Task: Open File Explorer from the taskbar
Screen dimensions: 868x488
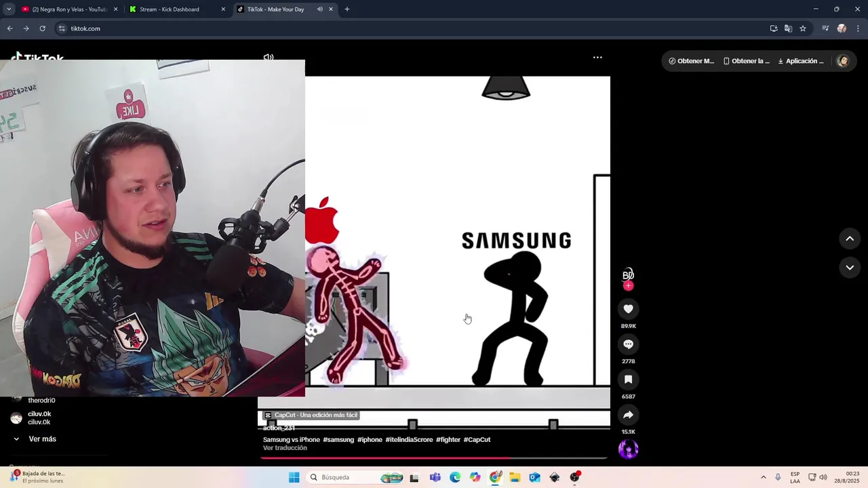Action: point(515,477)
